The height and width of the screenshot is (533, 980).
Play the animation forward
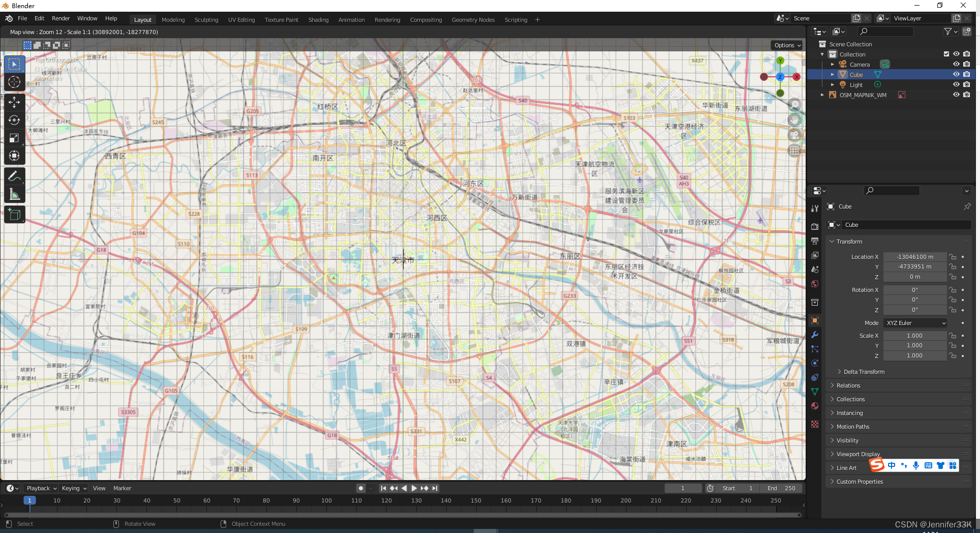tap(414, 488)
